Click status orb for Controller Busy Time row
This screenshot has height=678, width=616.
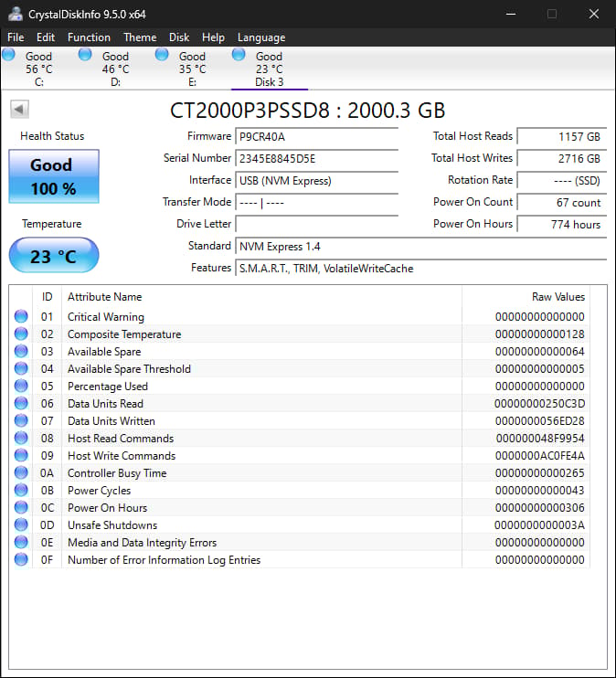(x=21, y=472)
